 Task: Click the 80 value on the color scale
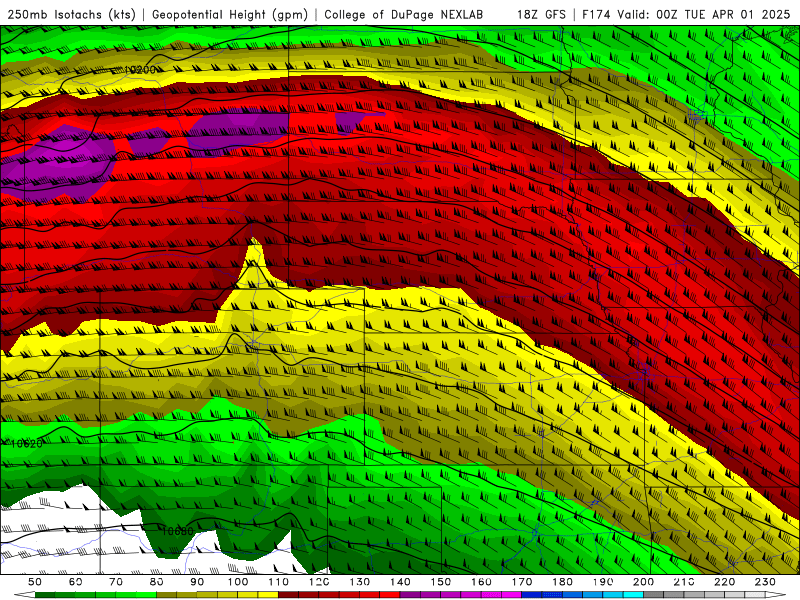(157, 582)
